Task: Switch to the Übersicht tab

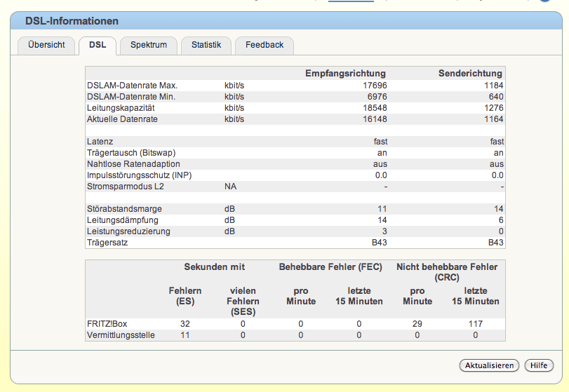Action: coord(46,45)
